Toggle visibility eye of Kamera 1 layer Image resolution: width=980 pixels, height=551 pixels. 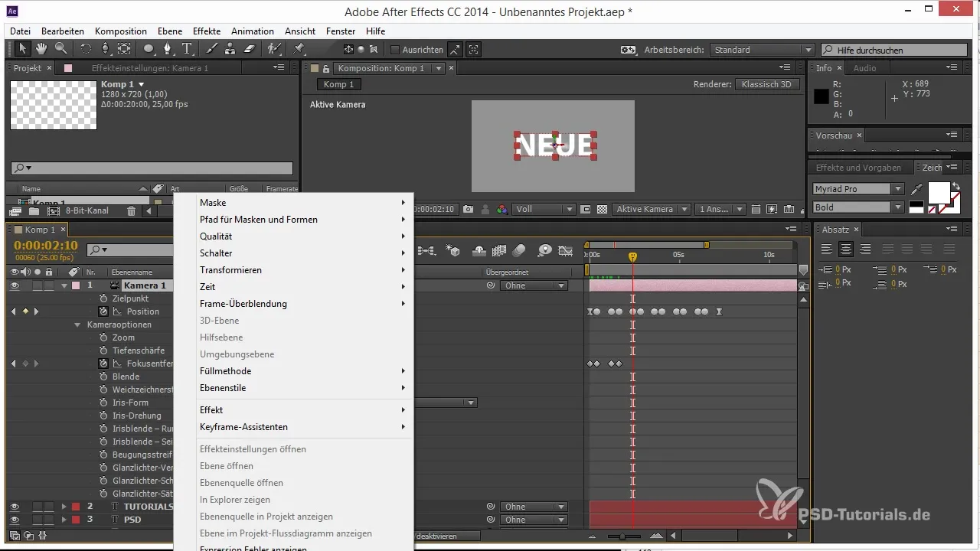[14, 285]
